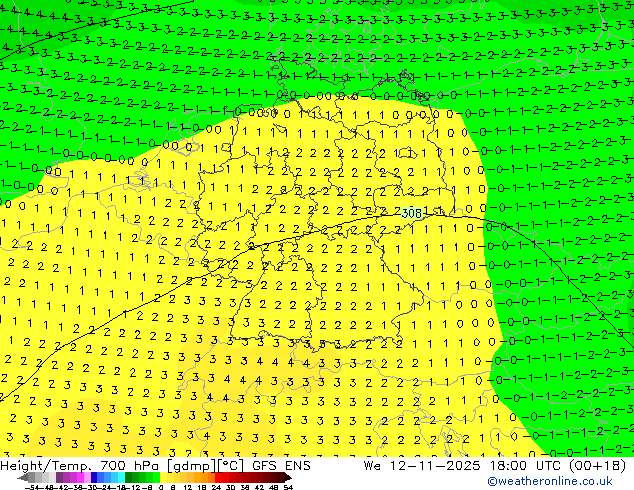Click the '[°C]' unit label
This screenshot has height=490, width=634.
(x=229, y=466)
